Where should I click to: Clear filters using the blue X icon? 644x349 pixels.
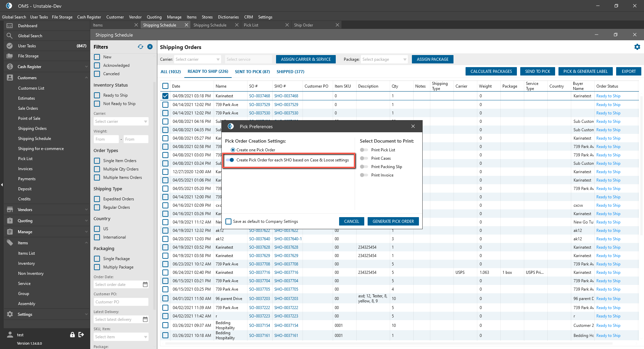click(x=150, y=47)
